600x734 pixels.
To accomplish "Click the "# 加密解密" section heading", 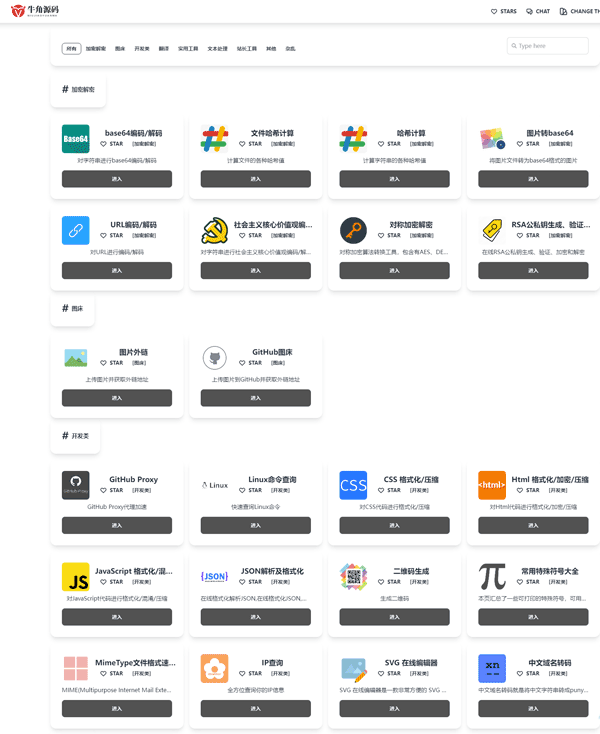I will 78,89.
